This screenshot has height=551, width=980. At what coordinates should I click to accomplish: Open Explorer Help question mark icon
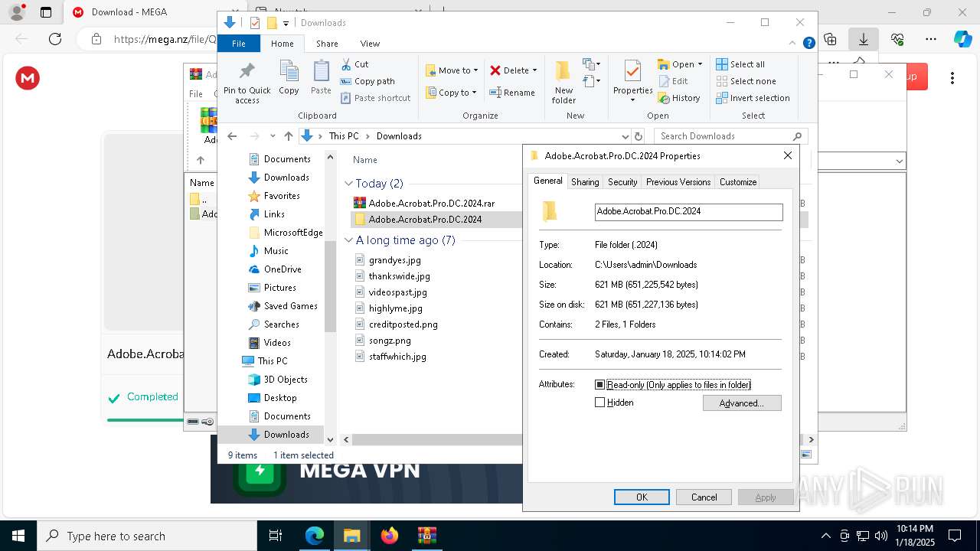tap(808, 44)
